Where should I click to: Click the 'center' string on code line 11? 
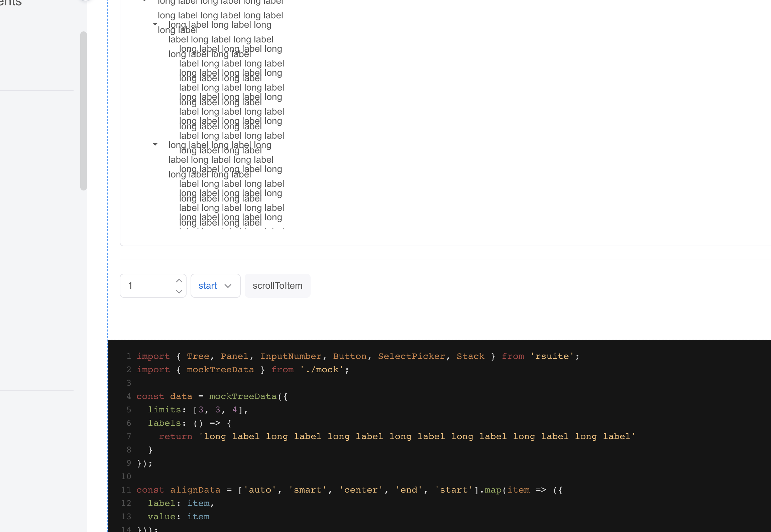click(361, 490)
